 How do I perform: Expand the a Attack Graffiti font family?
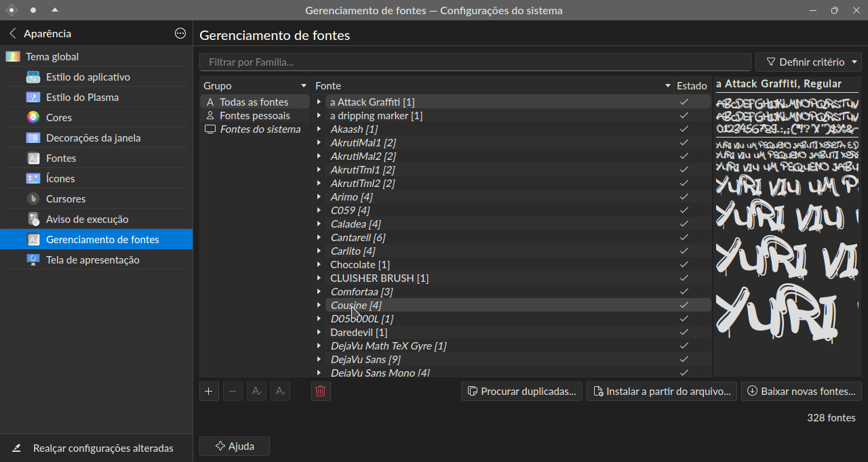(x=319, y=102)
